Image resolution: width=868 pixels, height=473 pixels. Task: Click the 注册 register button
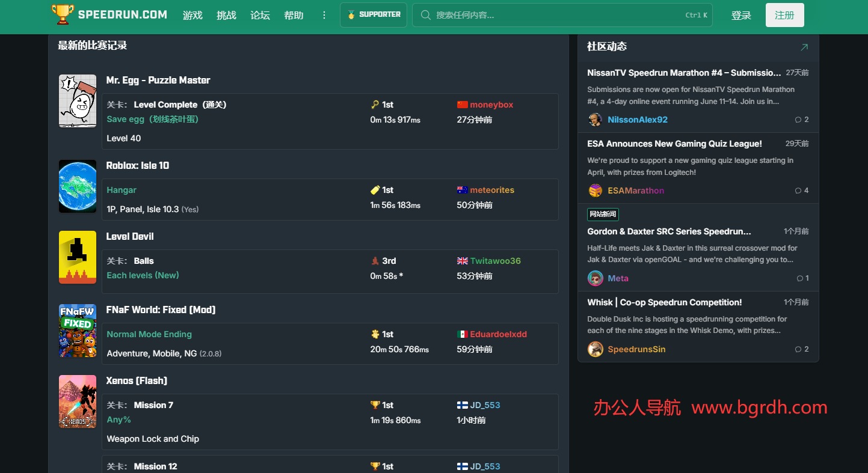click(x=784, y=15)
